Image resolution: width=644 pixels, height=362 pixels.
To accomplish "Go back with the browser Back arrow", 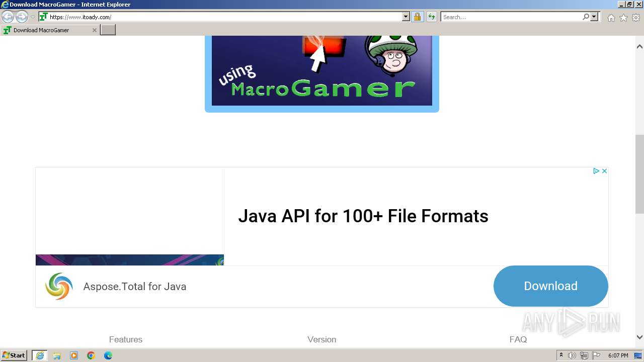I will click(8, 17).
